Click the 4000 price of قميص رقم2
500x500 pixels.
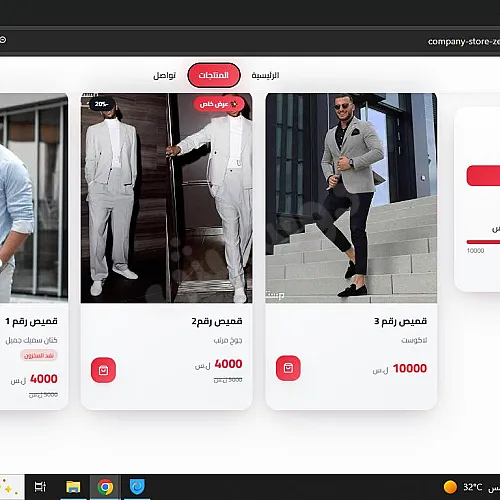pos(228,364)
